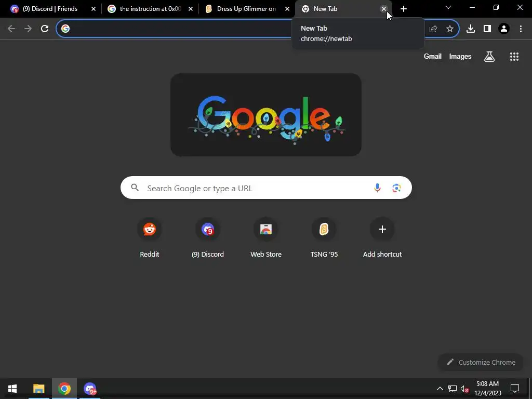
Task: Click the Google icon in address bar
Action: point(65,29)
